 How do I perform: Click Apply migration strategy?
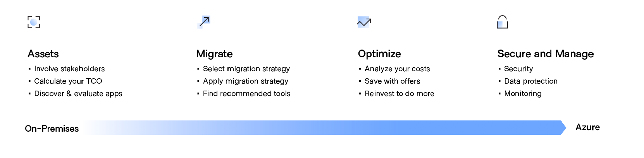246,81
